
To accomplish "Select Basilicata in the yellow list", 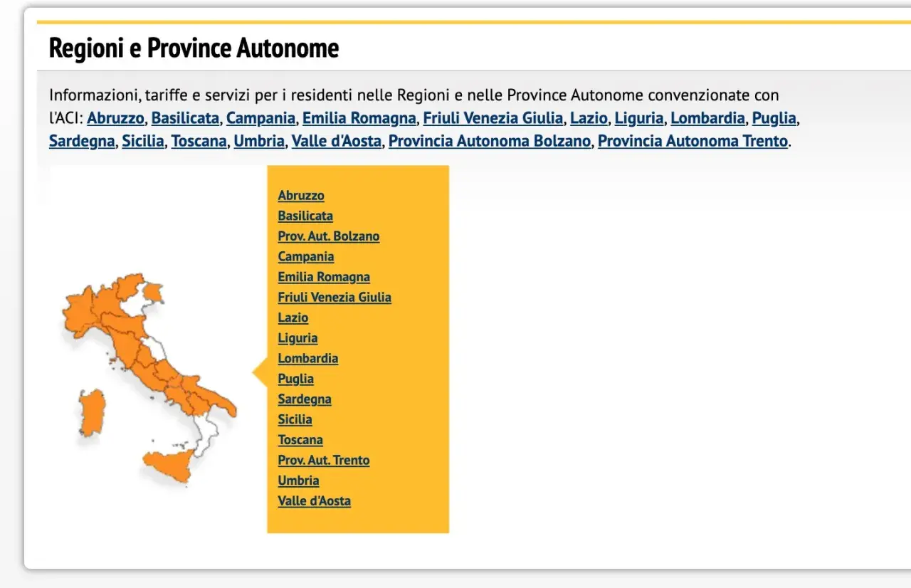I will [305, 216].
